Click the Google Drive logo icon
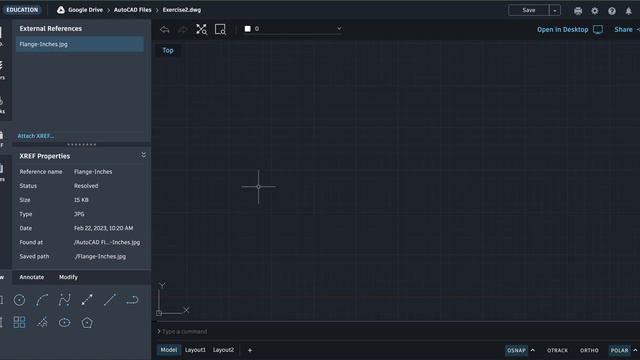This screenshot has width=640, height=360. tap(61, 10)
